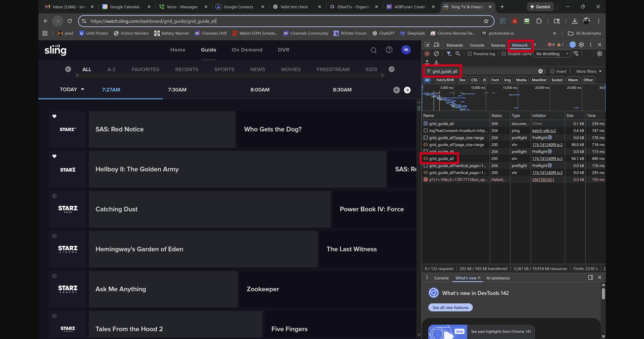
Task: Clear the grid_guide_all filter text
Action: click(540, 71)
